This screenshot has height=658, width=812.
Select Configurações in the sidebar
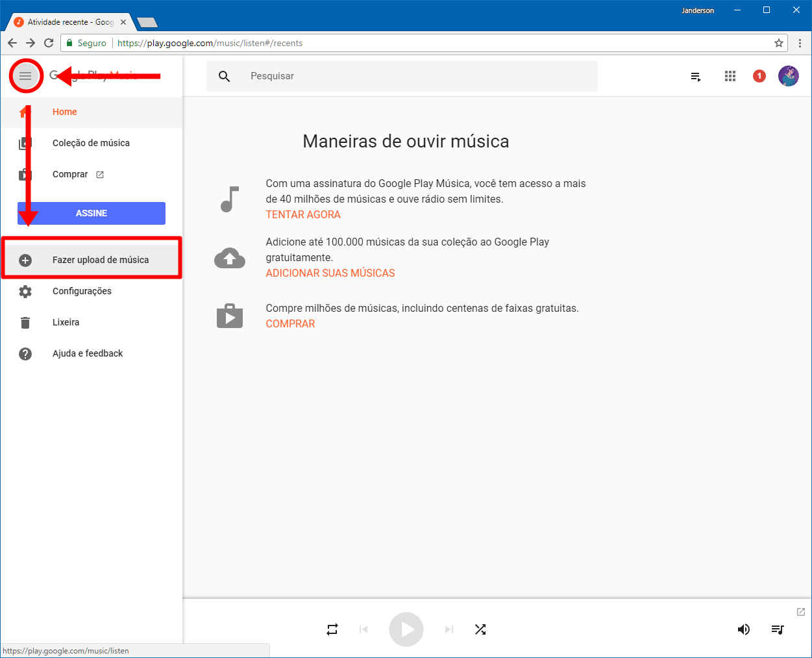point(82,291)
